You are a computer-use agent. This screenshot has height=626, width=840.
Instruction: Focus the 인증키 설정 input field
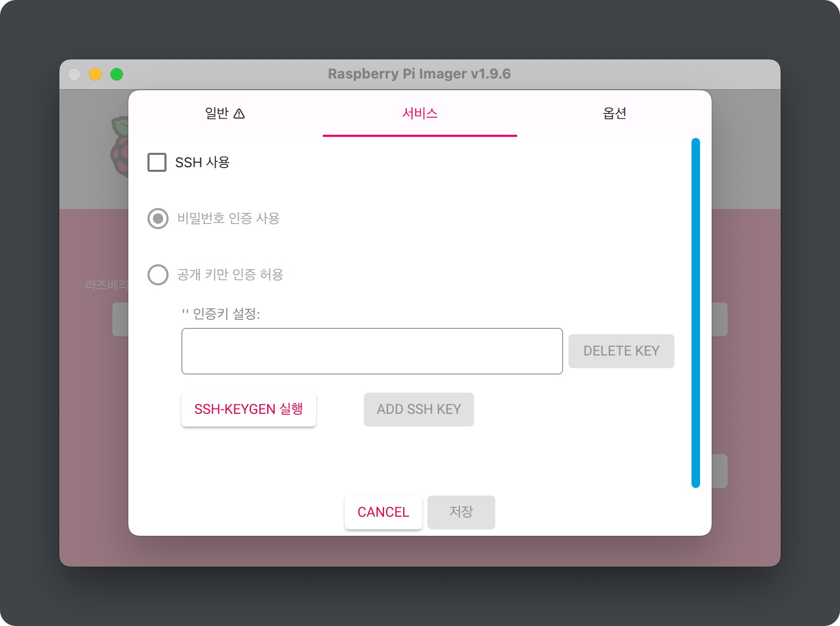click(x=372, y=351)
